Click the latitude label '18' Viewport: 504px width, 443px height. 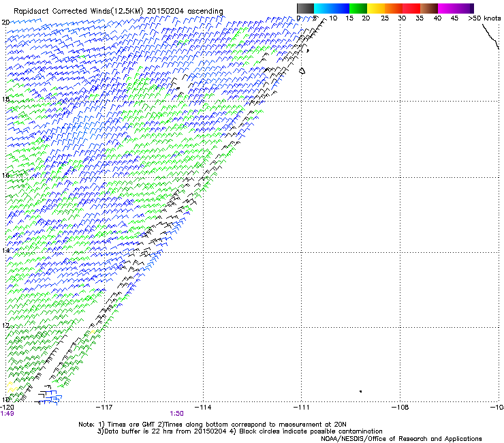tap(5, 99)
